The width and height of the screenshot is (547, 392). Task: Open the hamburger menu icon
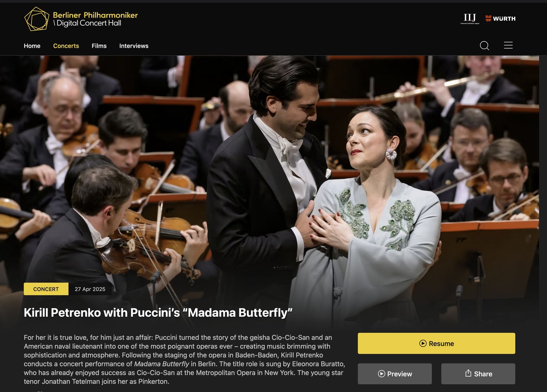click(508, 45)
